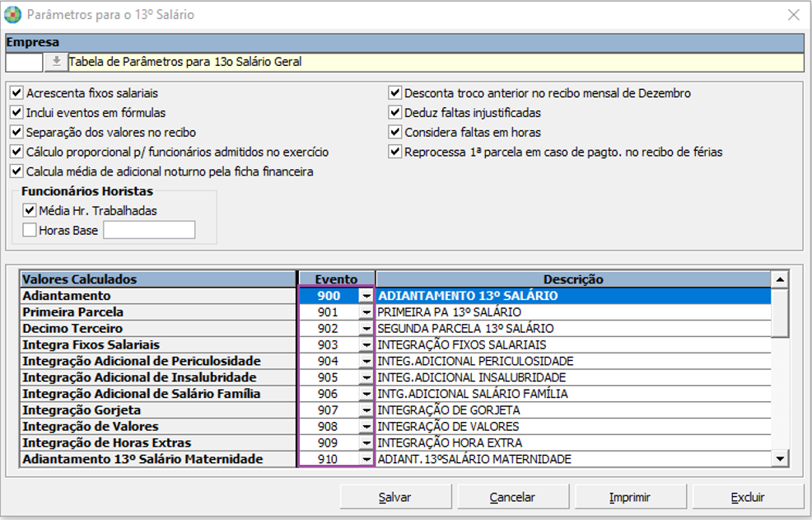812x520 pixels.
Task: Click the Primeira Parcela row label
Action: [x=158, y=312]
